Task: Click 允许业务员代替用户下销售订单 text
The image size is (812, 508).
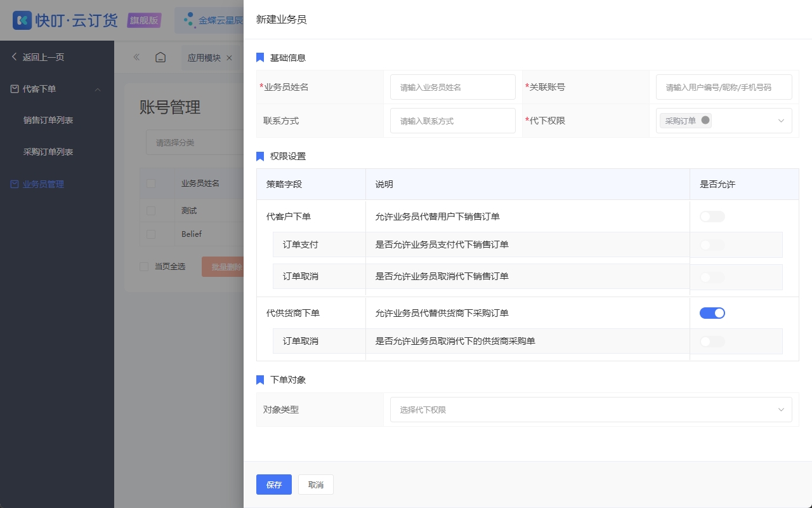Action: (x=438, y=217)
